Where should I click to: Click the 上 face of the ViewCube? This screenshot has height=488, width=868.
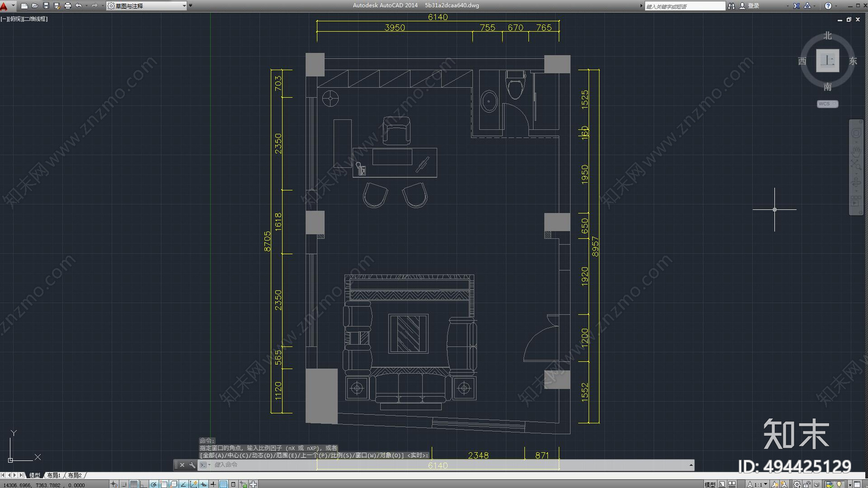click(x=827, y=60)
